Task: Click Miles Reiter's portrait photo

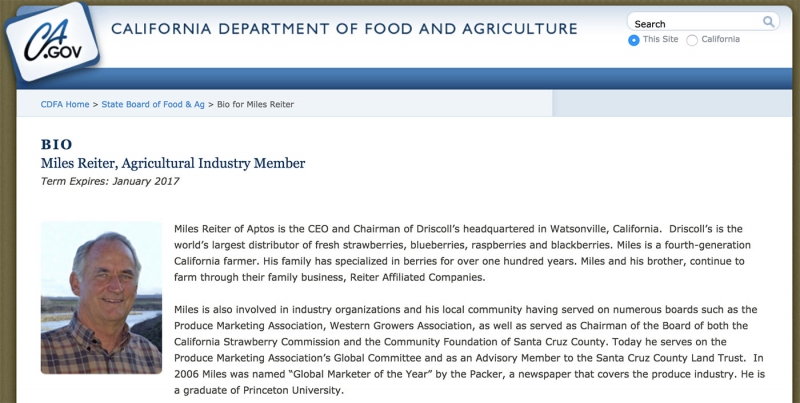Action: tap(101, 297)
